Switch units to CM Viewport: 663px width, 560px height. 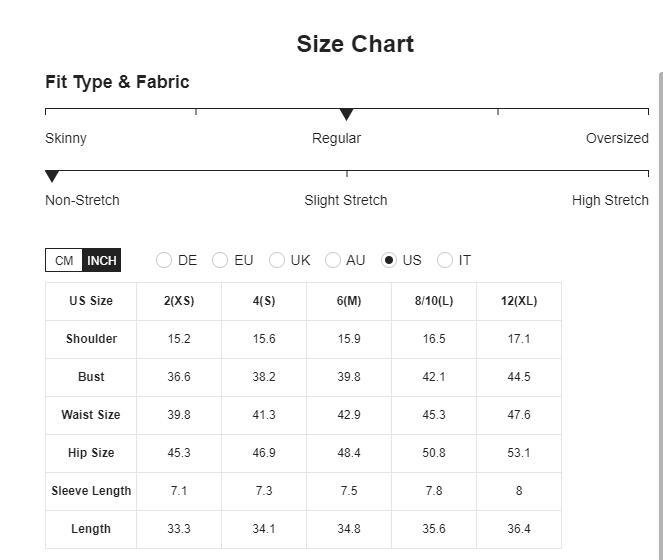click(x=64, y=260)
